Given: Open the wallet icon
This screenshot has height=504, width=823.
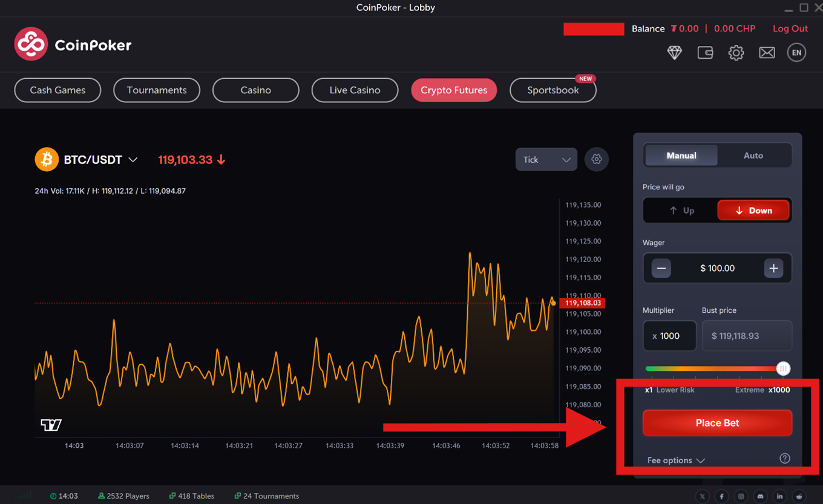Looking at the screenshot, I should pyautogui.click(x=705, y=53).
